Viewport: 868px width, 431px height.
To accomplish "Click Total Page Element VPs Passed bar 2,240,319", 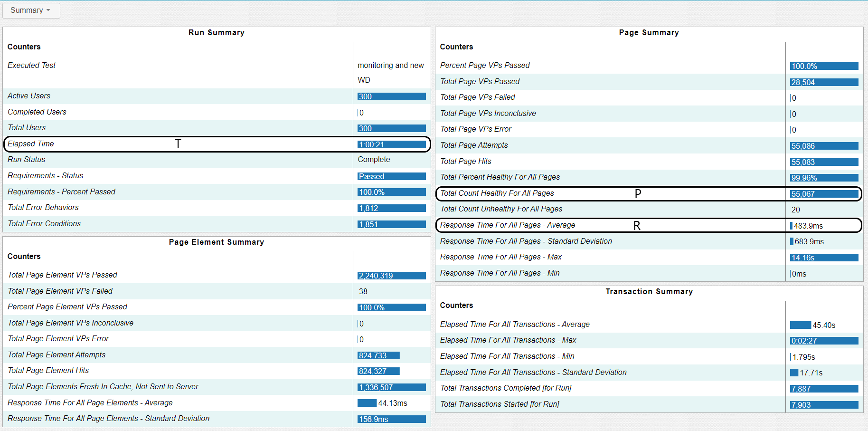I will coord(391,276).
